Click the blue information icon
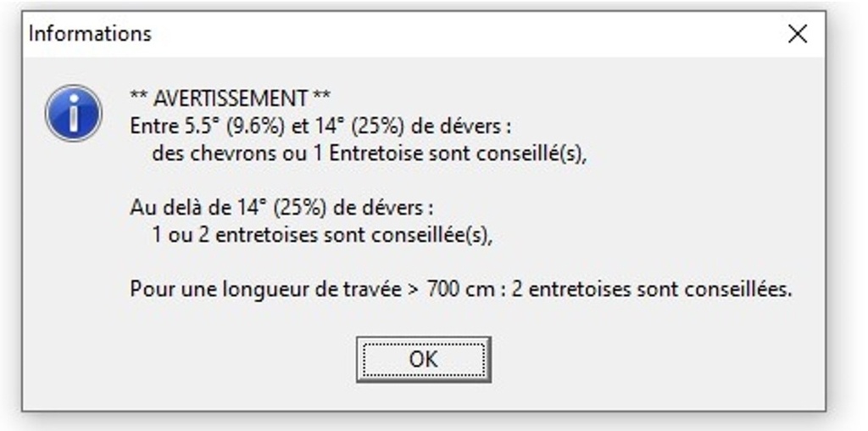The height and width of the screenshot is (431, 868). pyautogui.click(x=73, y=113)
